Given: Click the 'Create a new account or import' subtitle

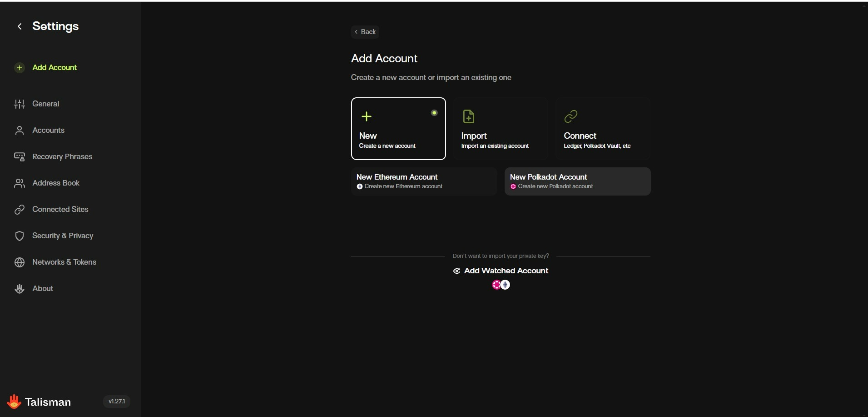Looking at the screenshot, I should [431, 78].
